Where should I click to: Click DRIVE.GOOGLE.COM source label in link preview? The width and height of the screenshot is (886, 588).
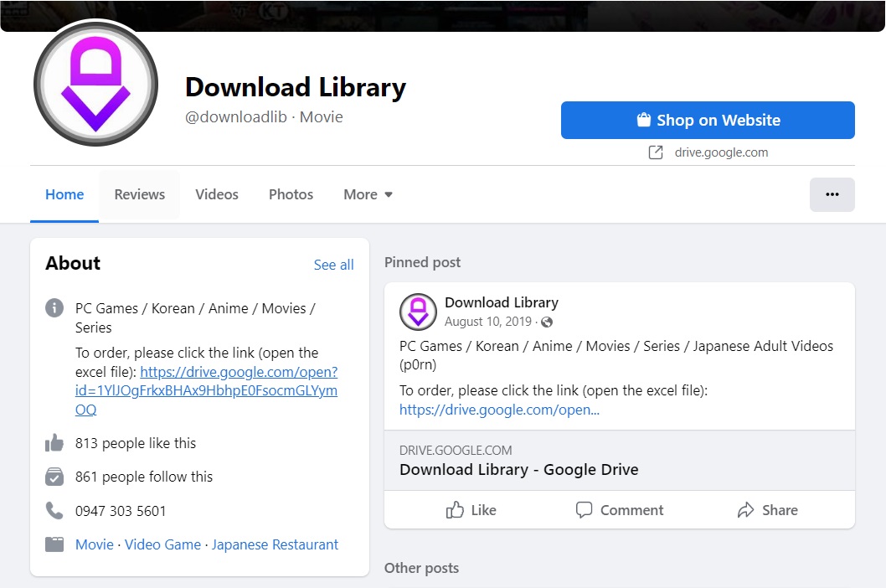(456, 451)
